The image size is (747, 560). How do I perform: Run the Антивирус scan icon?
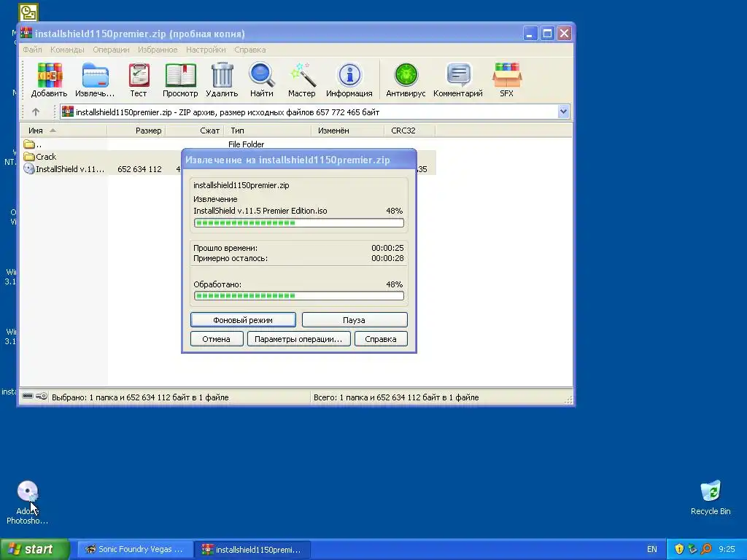[406, 80]
